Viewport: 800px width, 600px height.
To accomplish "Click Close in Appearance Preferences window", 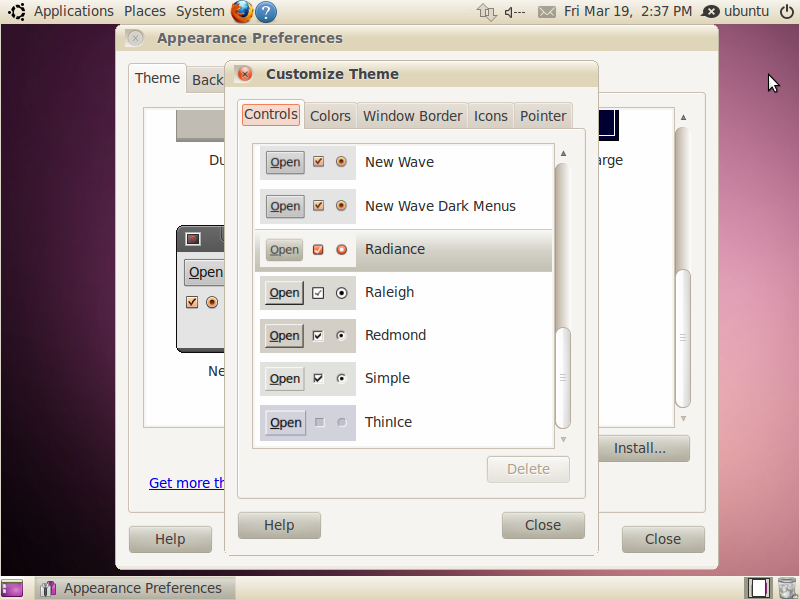I will click(663, 539).
